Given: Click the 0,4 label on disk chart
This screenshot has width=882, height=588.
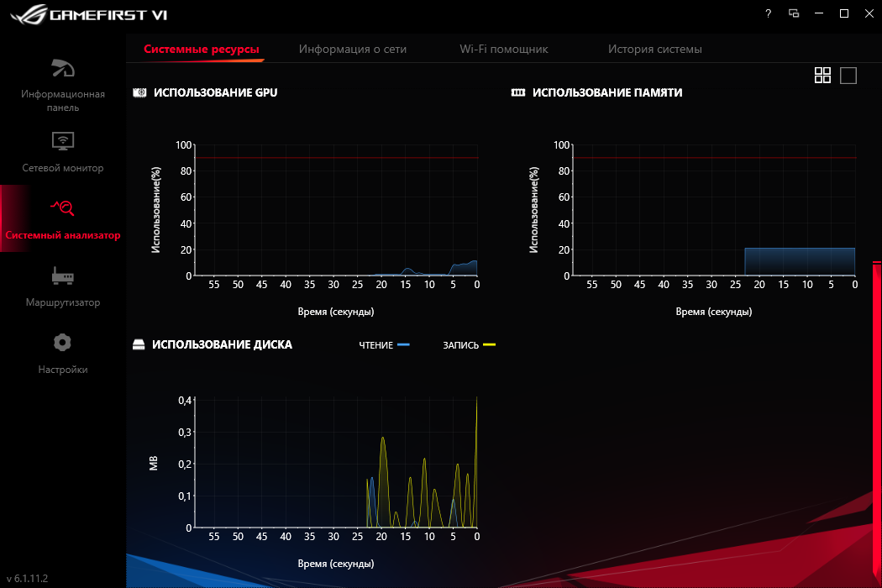Looking at the screenshot, I should point(185,401).
